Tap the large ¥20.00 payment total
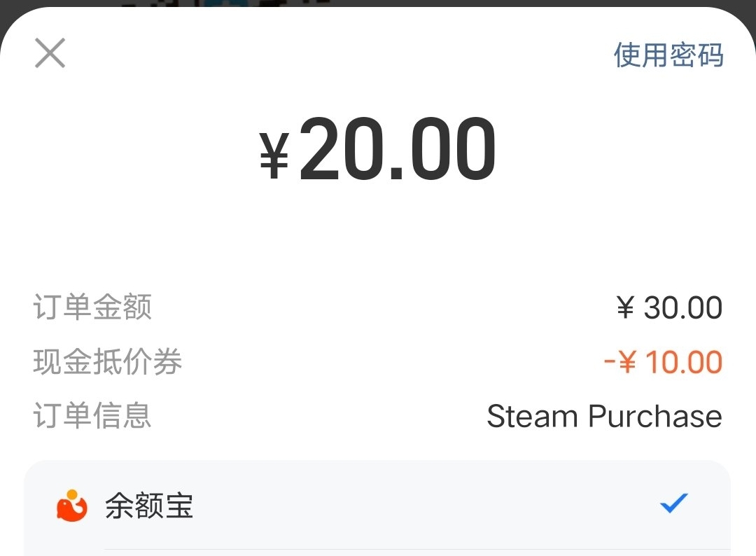 coord(378,151)
